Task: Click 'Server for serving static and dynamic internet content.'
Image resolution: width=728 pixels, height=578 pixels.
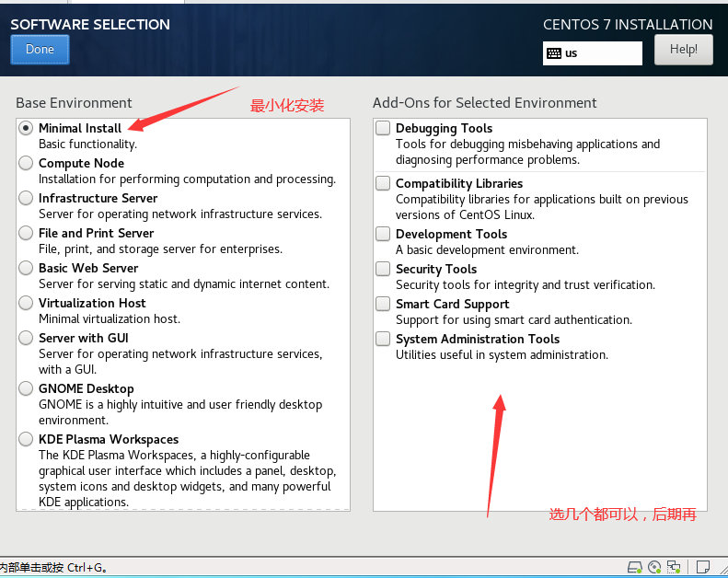Action: coord(184,284)
